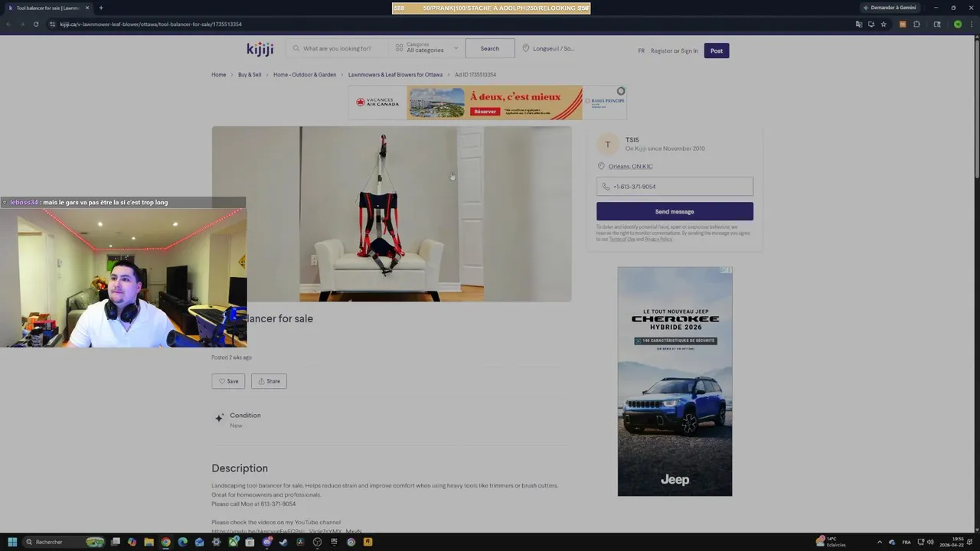Click the 'Description' heading

240,468
